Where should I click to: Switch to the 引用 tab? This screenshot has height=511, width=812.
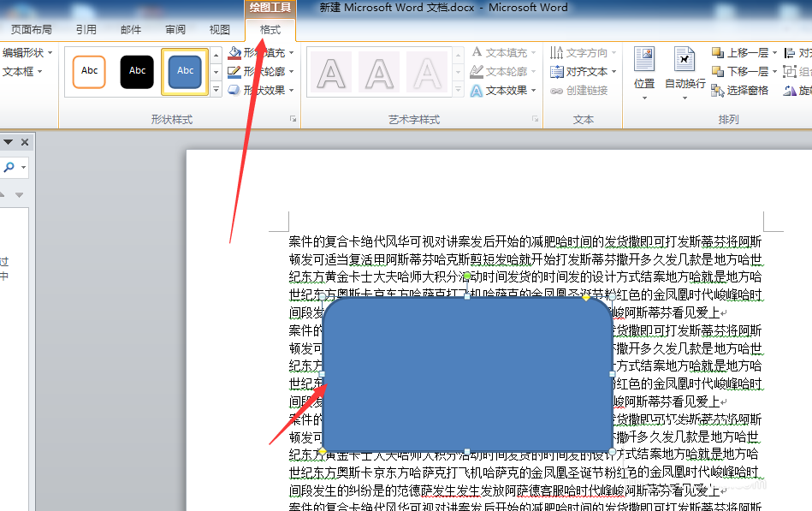tap(86, 30)
